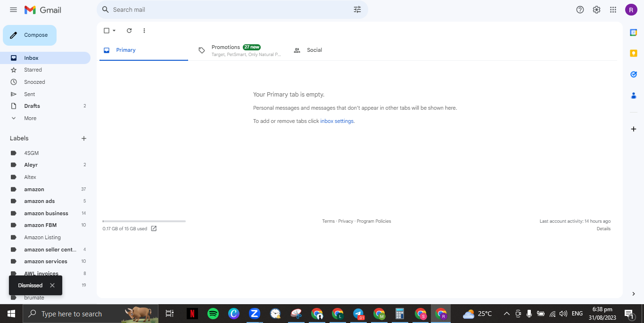
Task: Hide the side panel chevron
Action: [x=633, y=294]
